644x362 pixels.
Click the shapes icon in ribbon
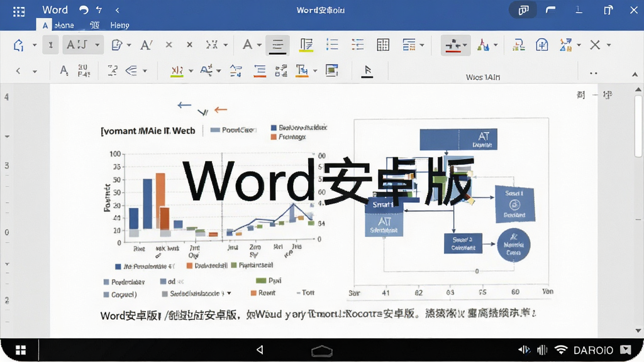483,45
